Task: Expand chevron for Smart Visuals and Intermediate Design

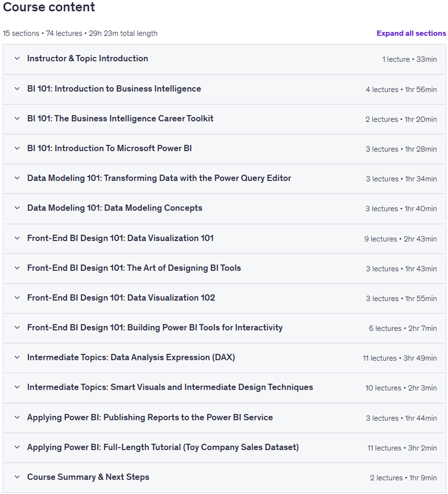Action: (x=18, y=387)
